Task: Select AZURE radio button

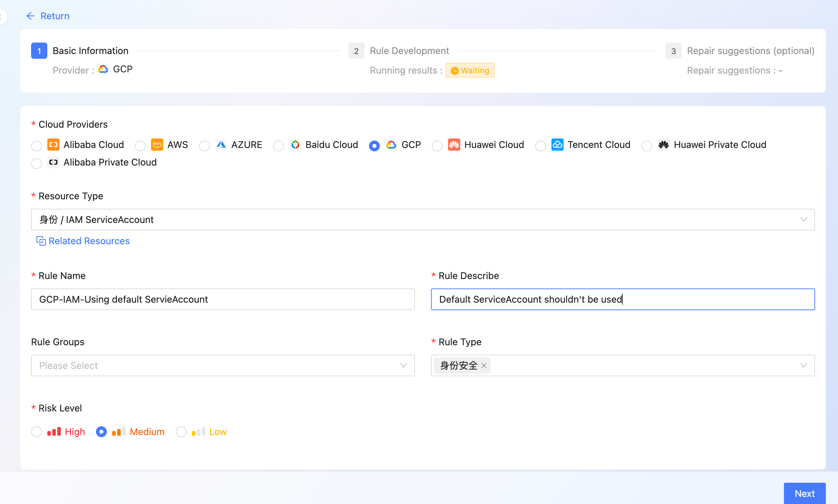Action: [x=204, y=146]
